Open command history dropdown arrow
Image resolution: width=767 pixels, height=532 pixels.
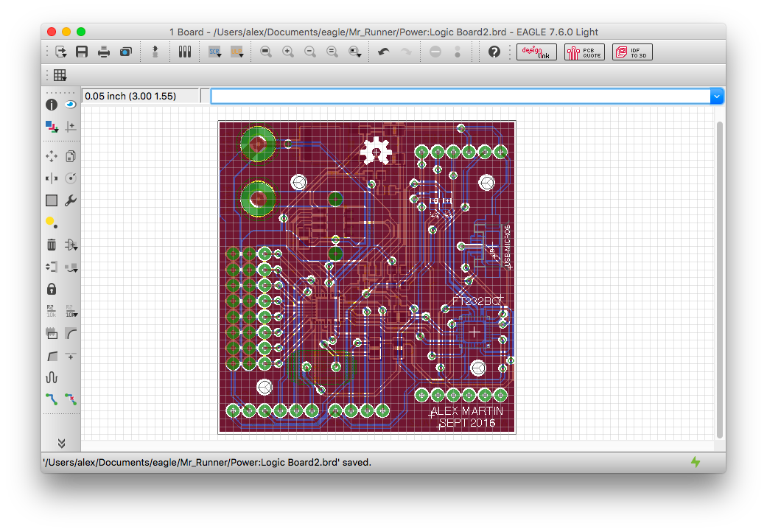[717, 97]
